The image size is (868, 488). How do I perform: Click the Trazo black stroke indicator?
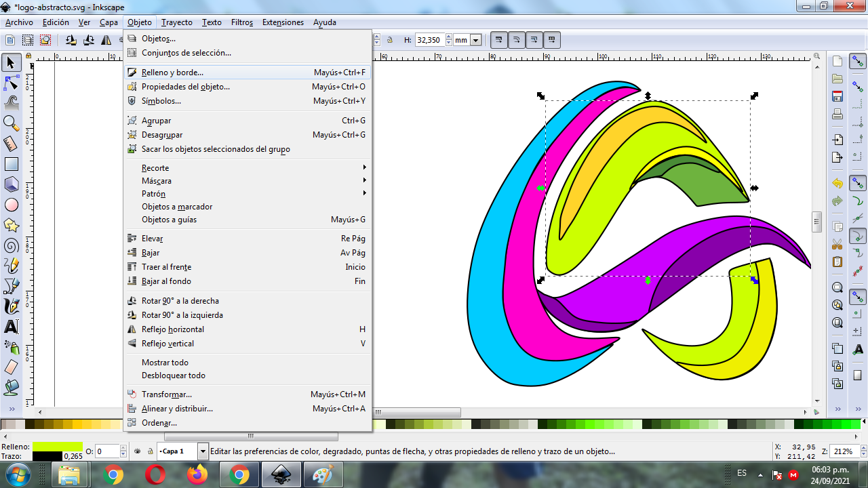[47, 455]
